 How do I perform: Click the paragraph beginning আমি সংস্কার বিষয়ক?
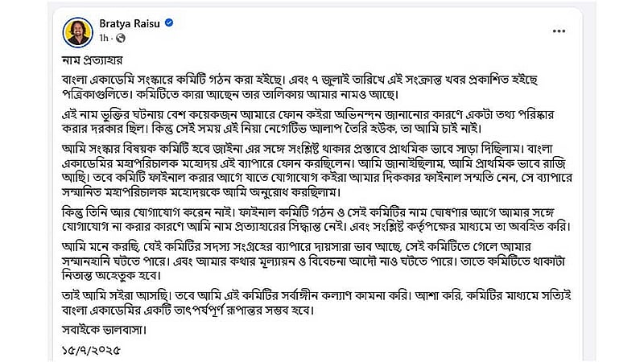[x=316, y=170]
